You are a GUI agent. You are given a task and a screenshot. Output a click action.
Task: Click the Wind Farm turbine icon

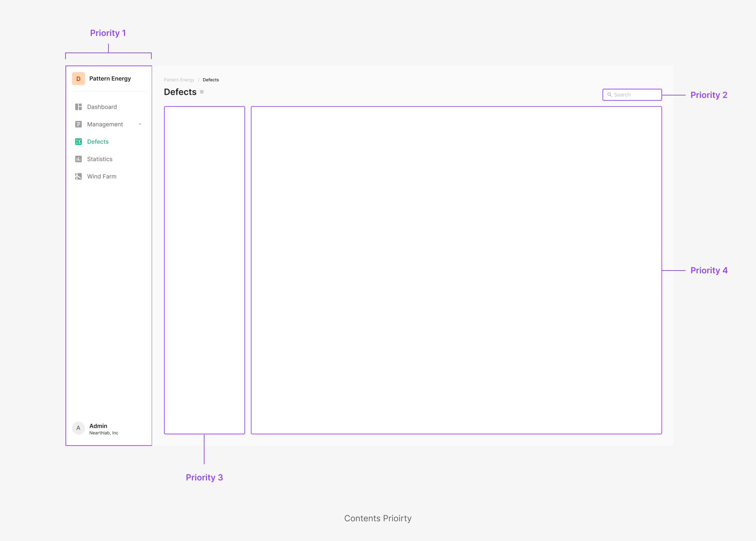[78, 176]
